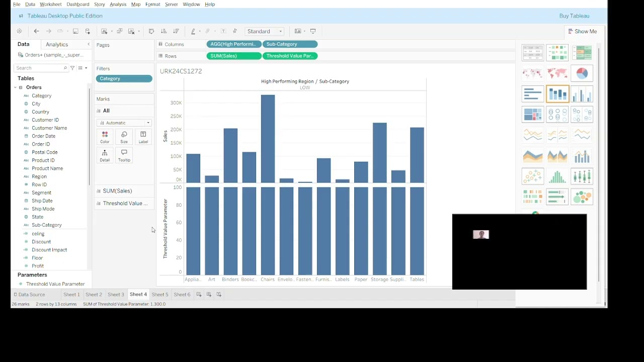
Task: Expand the Threshold Value marks section
Action: click(124, 204)
